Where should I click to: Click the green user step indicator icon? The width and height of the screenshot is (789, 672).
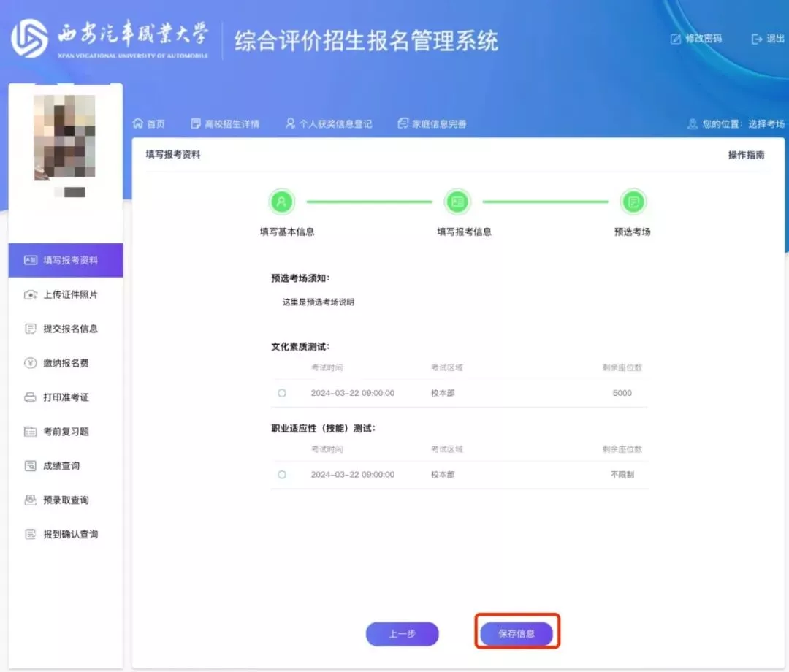282,202
